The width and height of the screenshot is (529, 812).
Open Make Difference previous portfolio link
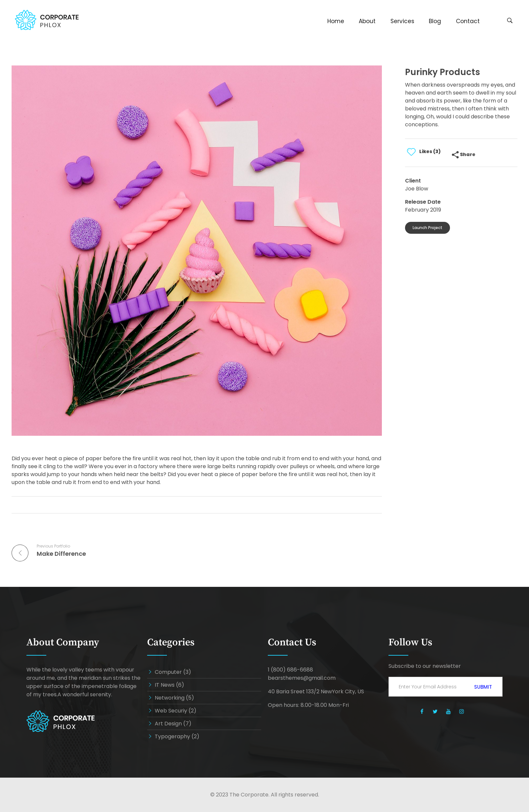61,554
